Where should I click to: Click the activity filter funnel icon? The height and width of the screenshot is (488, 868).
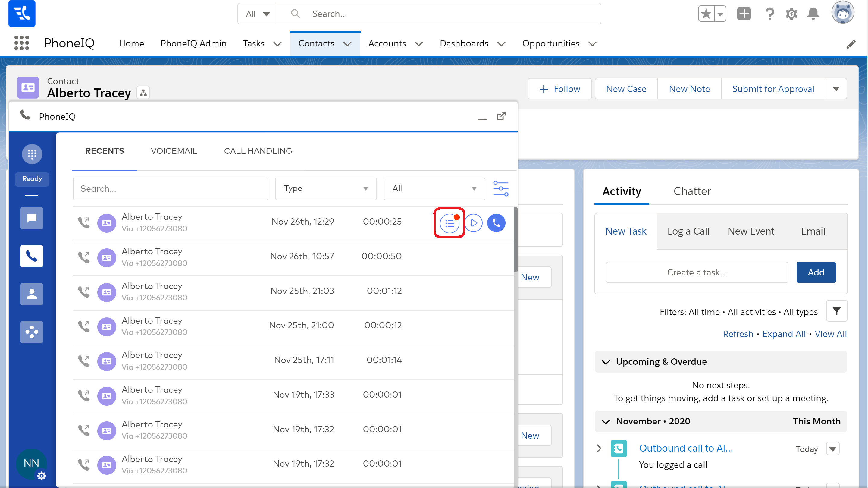[836, 311]
